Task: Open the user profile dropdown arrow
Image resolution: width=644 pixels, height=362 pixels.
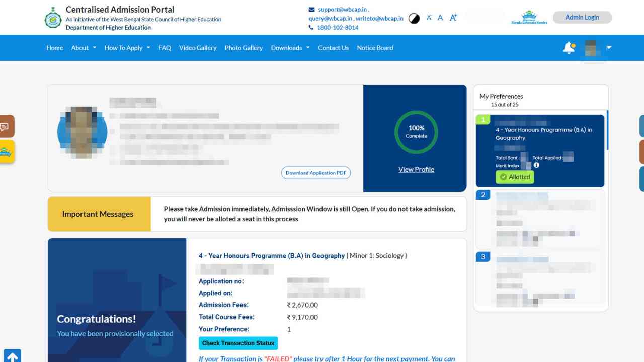Action: click(x=609, y=48)
